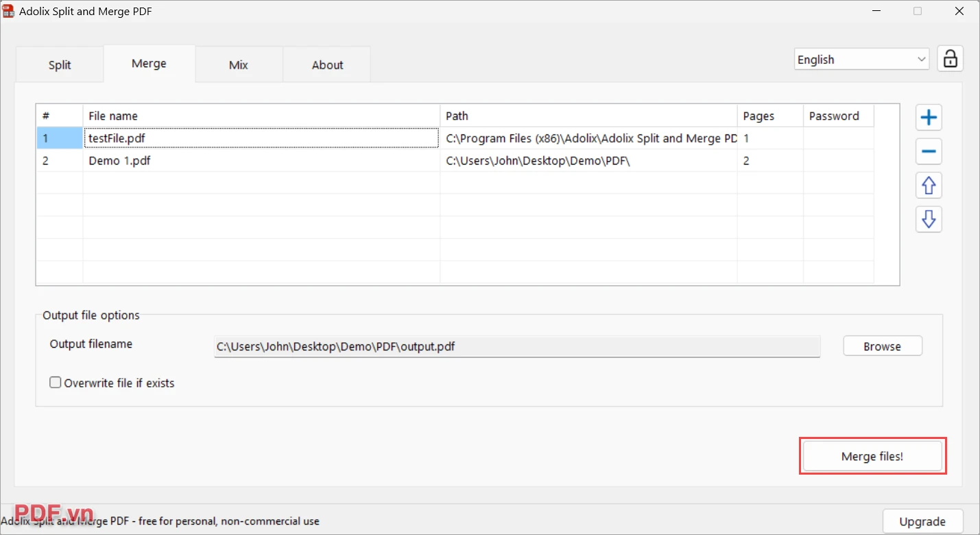980x535 pixels.
Task: Click the Pages cell of Demo 1.pdf
Action: (x=770, y=161)
